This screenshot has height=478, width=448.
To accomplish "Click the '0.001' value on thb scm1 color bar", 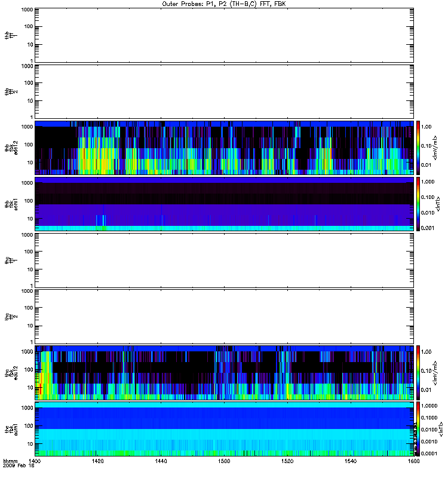I will click(428, 228).
